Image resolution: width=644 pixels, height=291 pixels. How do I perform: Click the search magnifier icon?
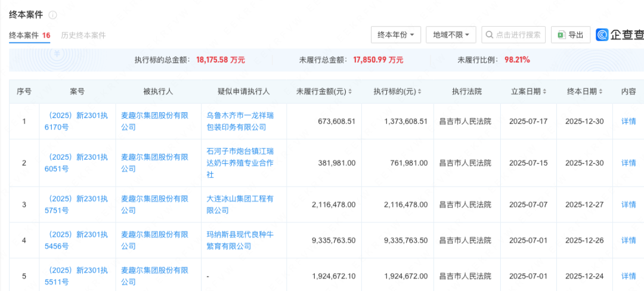pyautogui.click(x=489, y=35)
